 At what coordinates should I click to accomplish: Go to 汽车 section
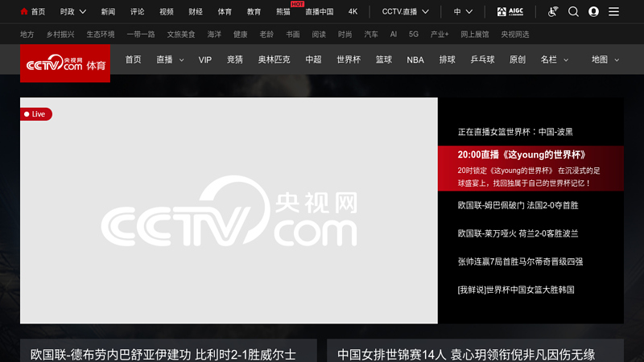(371, 35)
